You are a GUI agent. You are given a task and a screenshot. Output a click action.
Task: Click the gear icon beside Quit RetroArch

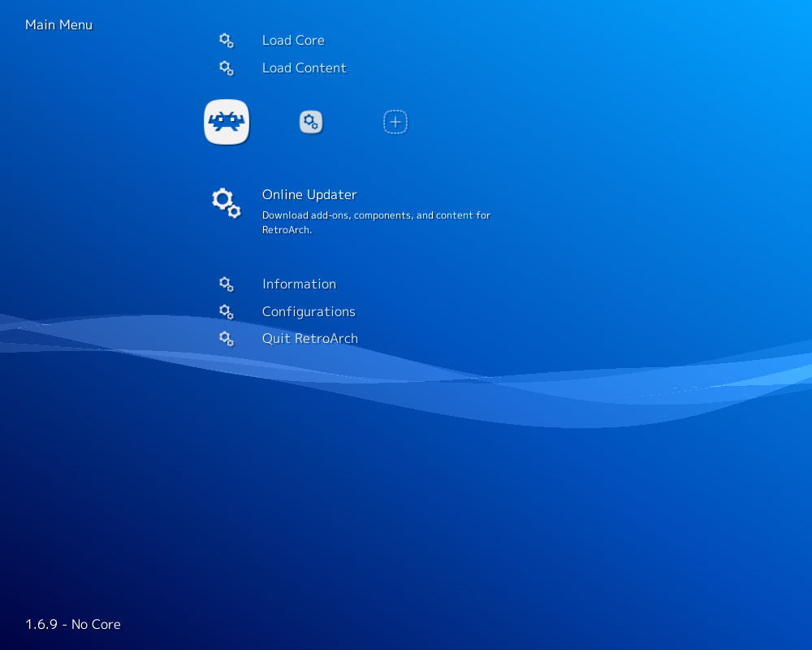point(227,339)
